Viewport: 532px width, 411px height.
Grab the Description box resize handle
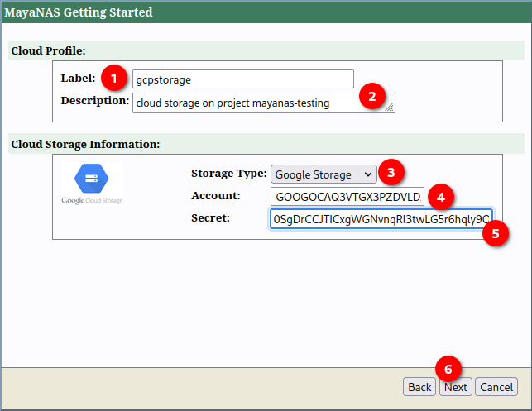[390, 107]
